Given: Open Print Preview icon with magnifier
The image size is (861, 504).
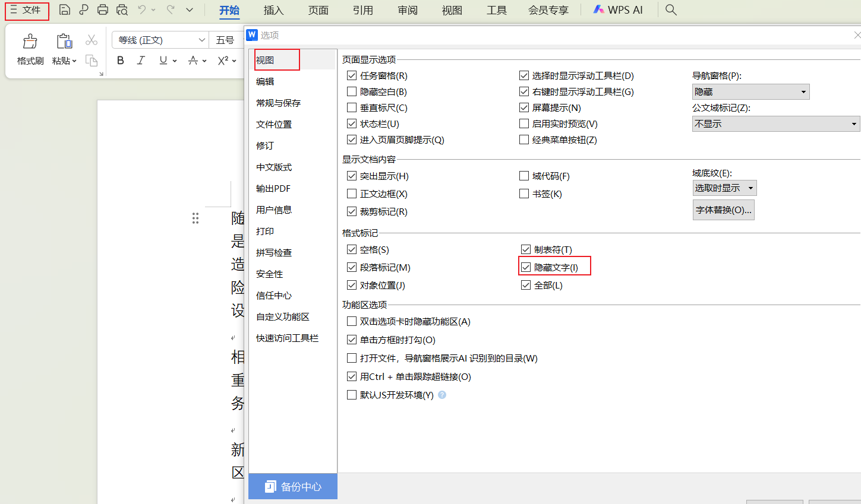Looking at the screenshot, I should pyautogui.click(x=122, y=9).
